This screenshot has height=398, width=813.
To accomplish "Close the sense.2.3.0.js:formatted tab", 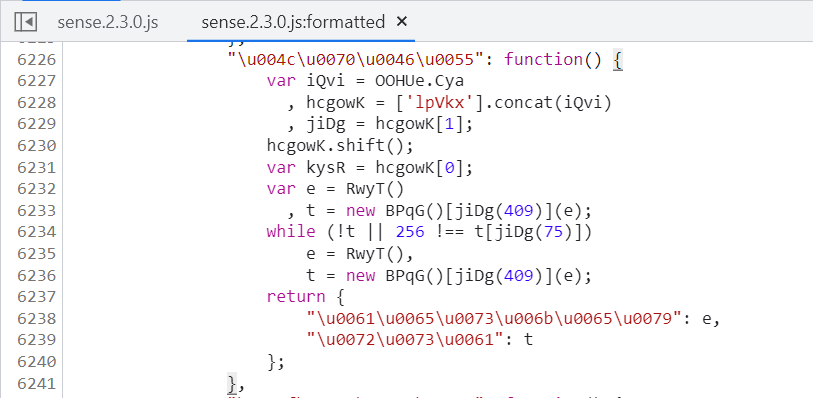I will coord(402,22).
